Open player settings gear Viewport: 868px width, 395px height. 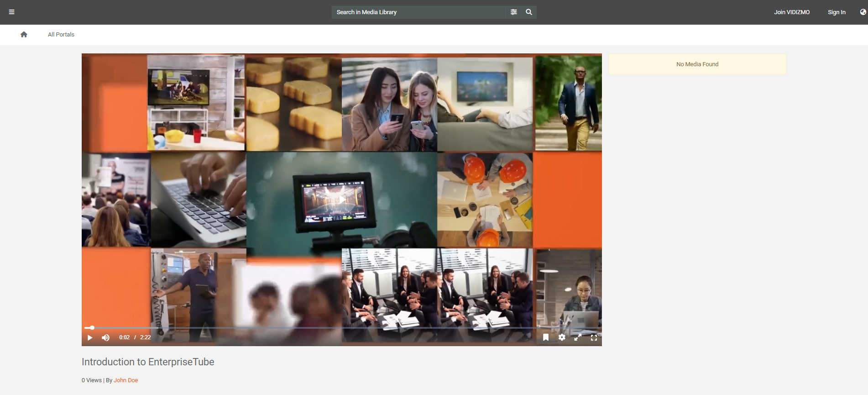562,337
